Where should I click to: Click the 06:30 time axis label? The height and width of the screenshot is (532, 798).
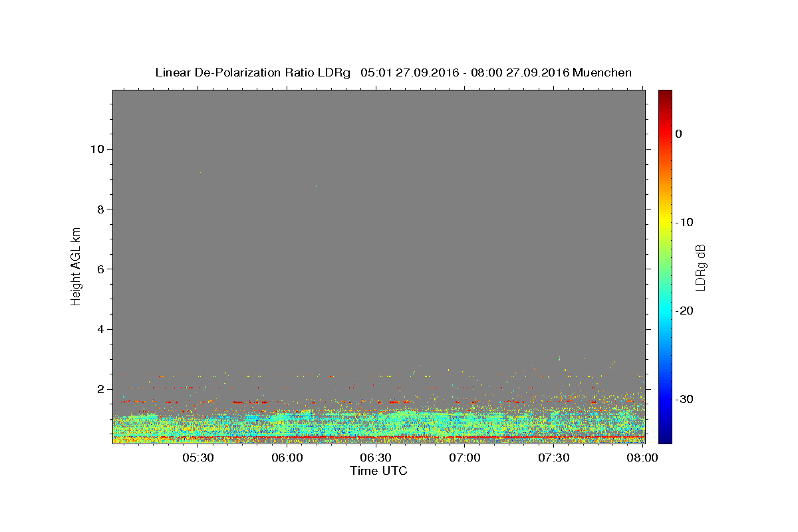tap(376, 458)
